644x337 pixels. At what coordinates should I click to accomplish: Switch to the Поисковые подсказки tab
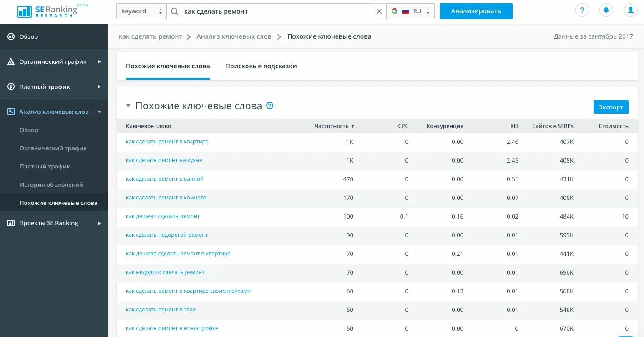[261, 66]
